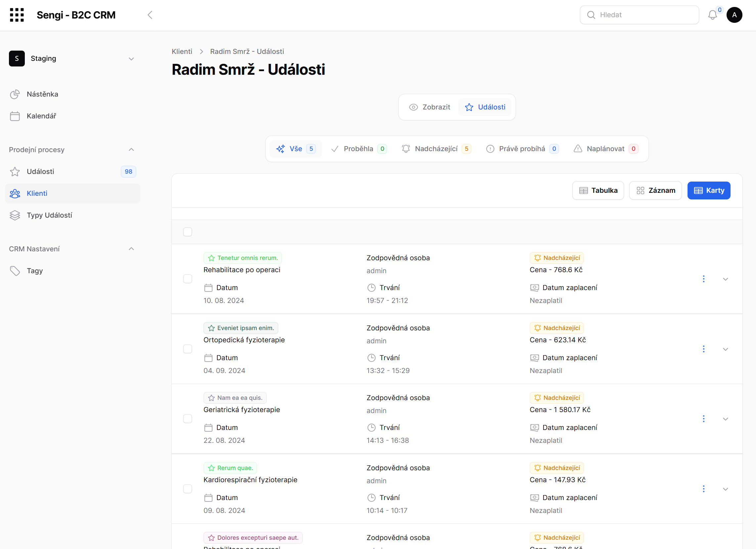Click the Staging workspace S logo
The width and height of the screenshot is (756, 549).
17,59
